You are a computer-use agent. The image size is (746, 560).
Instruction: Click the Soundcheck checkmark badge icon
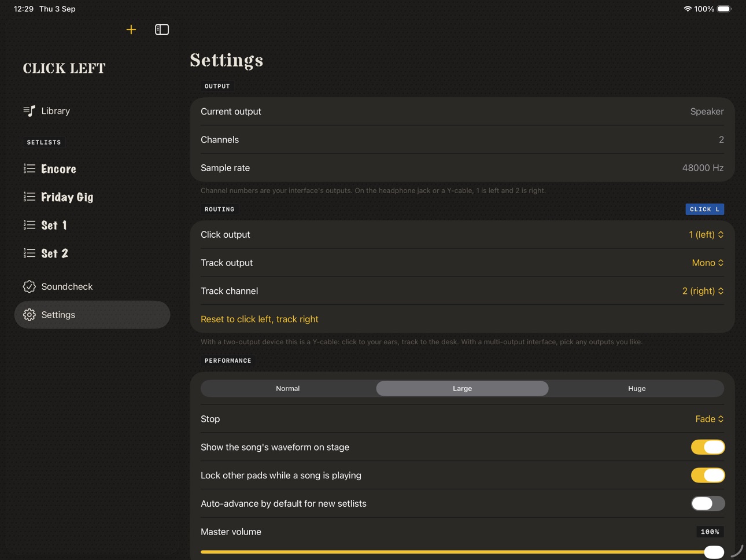point(29,286)
